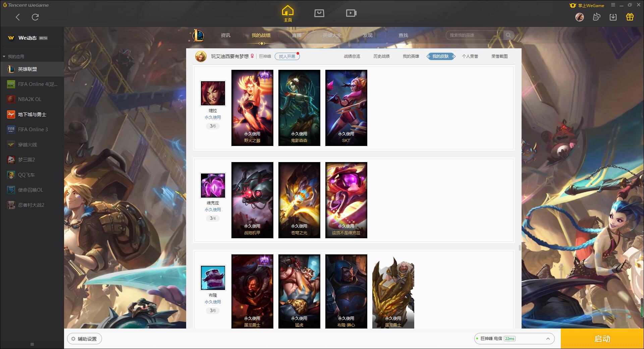Go back with the left arrow
This screenshot has height=349, width=644.
tap(18, 17)
